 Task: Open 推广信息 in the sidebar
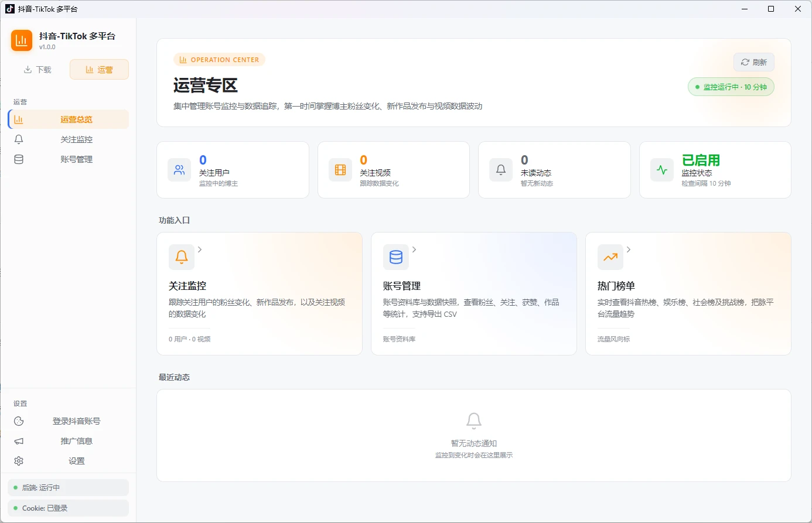[69, 441]
